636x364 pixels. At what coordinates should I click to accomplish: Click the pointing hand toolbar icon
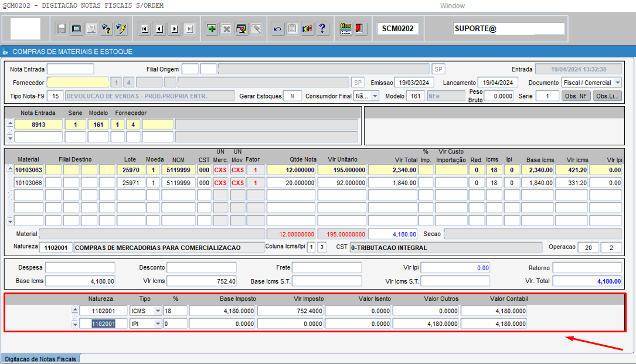308,28
